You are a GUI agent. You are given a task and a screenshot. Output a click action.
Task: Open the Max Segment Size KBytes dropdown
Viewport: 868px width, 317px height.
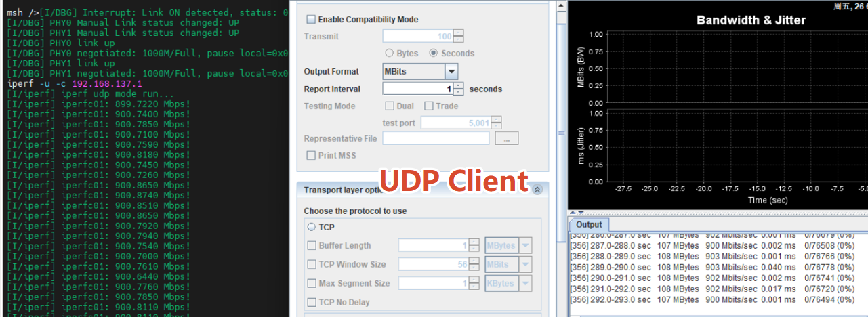[525, 283]
